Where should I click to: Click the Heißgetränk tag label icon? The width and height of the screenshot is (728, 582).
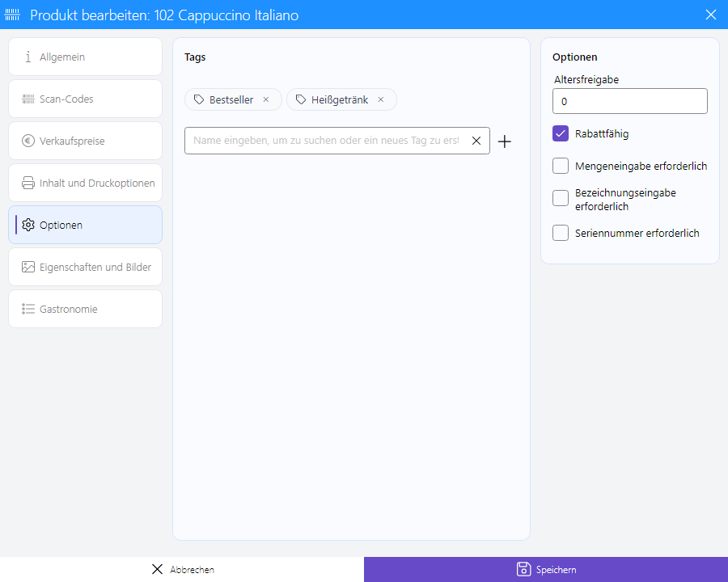(x=301, y=99)
